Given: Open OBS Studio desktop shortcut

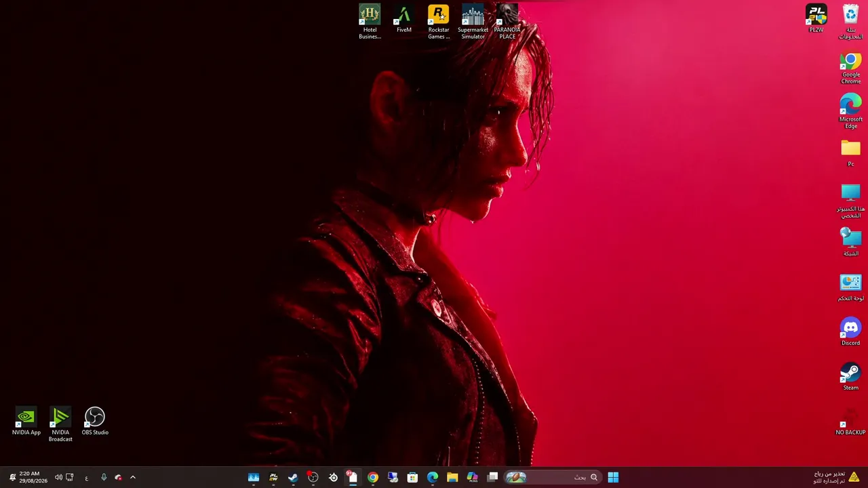Looking at the screenshot, I should (x=95, y=422).
